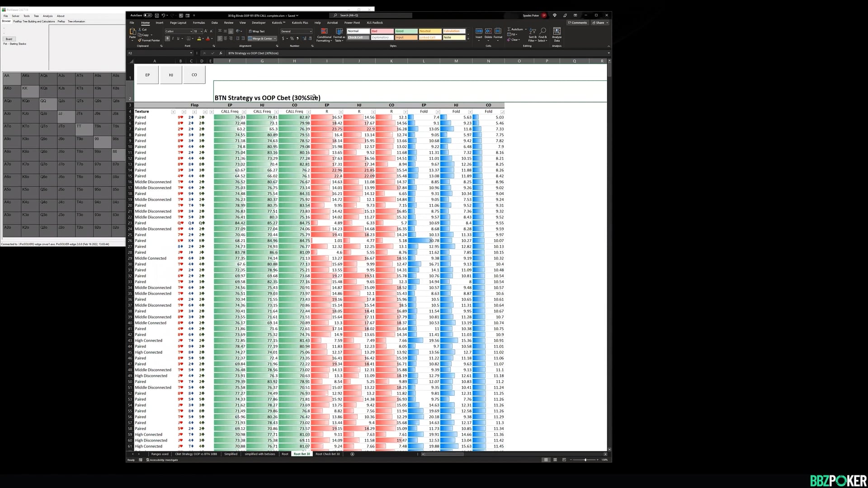The height and width of the screenshot is (488, 868).
Task: Click the Fill Color bucket icon
Action: click(199, 39)
